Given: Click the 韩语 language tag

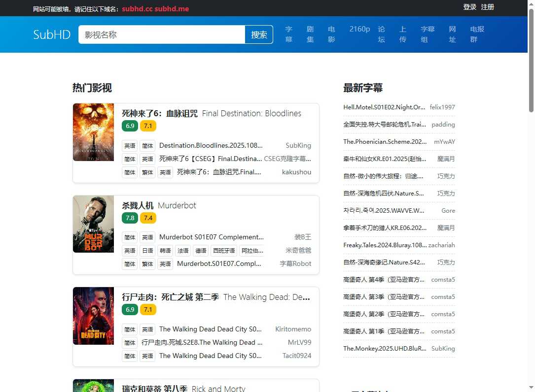Looking at the screenshot, I should tap(166, 251).
